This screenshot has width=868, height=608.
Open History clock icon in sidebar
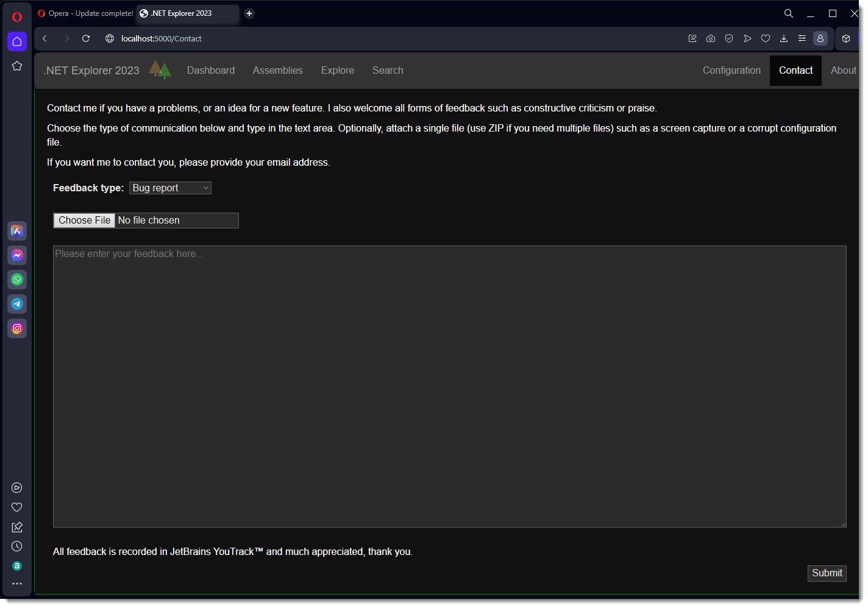tap(17, 546)
